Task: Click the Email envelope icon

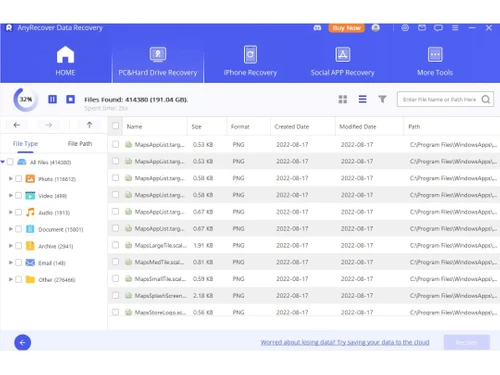Action: tap(30, 263)
